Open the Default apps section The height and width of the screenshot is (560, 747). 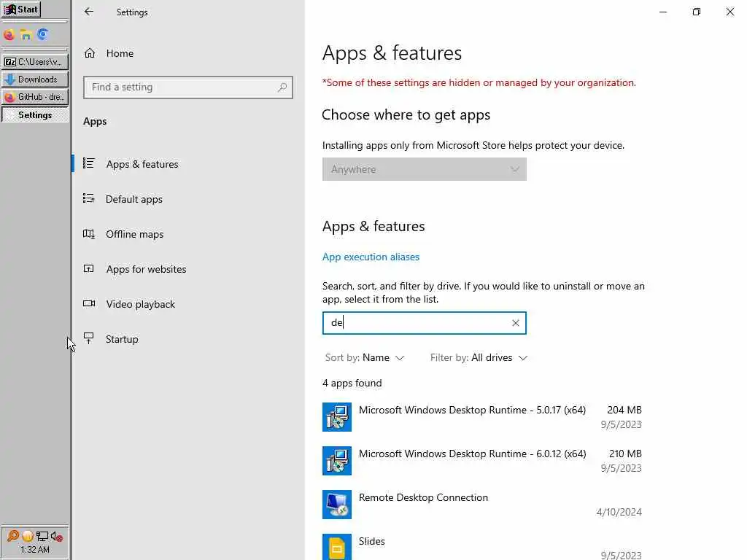point(134,199)
